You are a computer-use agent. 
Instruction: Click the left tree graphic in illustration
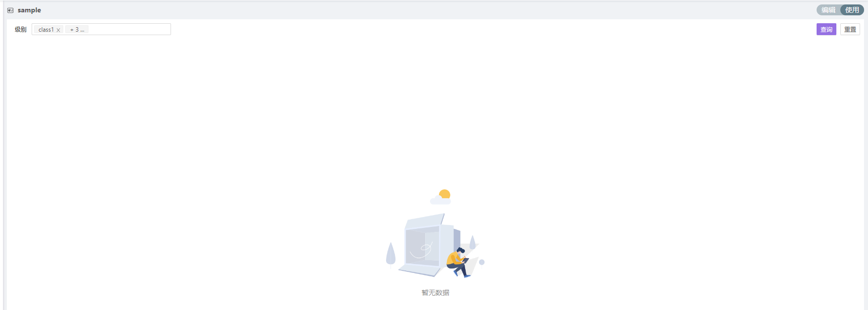point(391,254)
